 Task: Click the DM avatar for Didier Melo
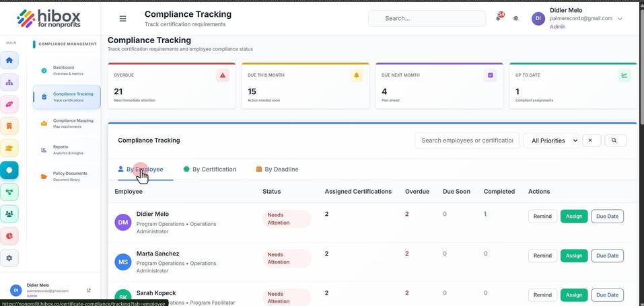122,222
